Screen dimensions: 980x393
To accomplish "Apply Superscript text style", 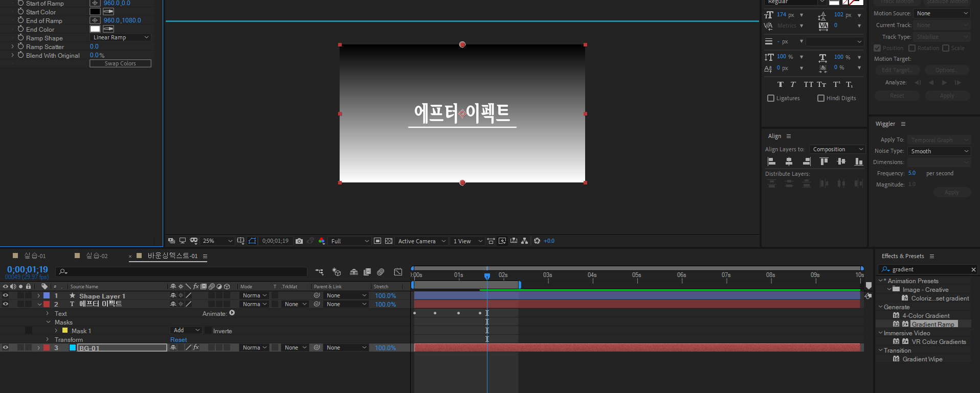I will (x=837, y=84).
